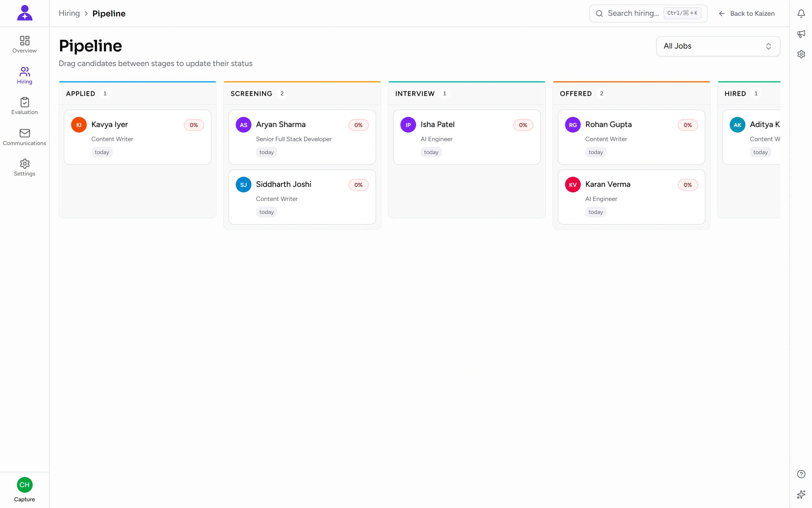812x508 pixels.
Task: Click the Screening count badge 2
Action: (282, 93)
